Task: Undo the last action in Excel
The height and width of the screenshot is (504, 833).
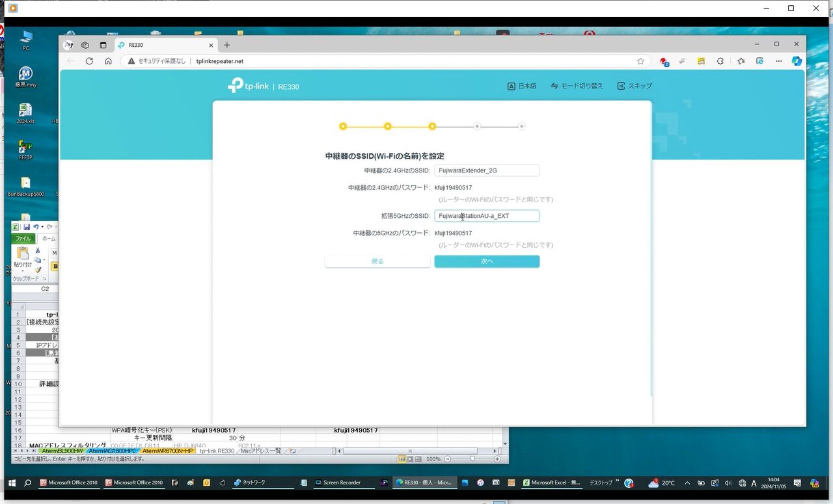Action: [x=36, y=227]
